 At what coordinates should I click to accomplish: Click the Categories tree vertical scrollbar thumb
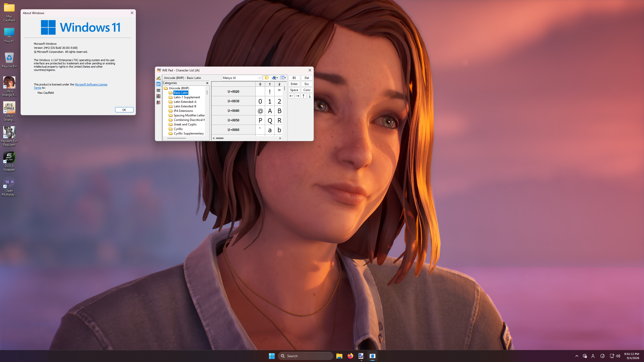click(x=207, y=93)
